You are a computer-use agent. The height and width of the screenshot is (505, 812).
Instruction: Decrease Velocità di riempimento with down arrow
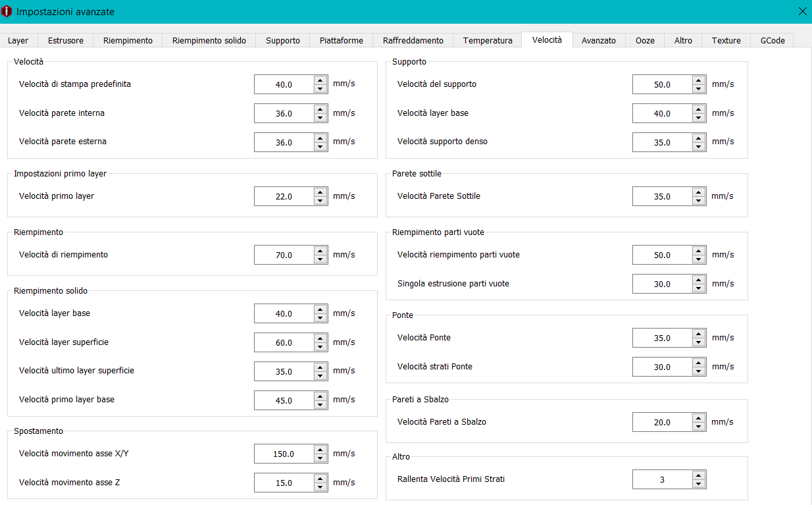(320, 259)
